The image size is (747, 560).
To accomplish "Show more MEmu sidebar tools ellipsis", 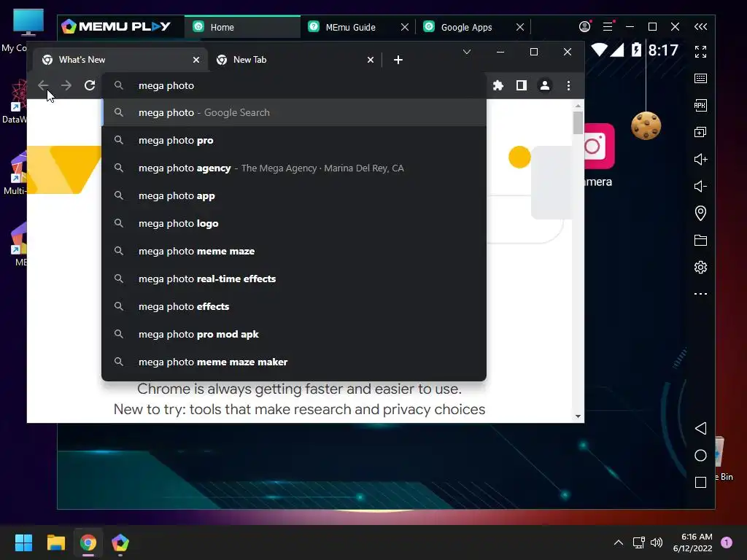I will click(x=700, y=294).
